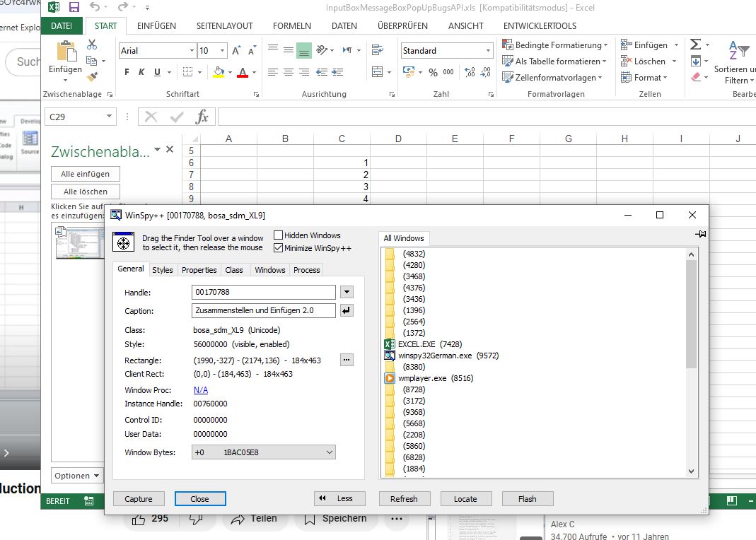Image resolution: width=756 pixels, height=540 pixels.
Task: Apply thousands separator 000 format
Action: click(x=448, y=72)
